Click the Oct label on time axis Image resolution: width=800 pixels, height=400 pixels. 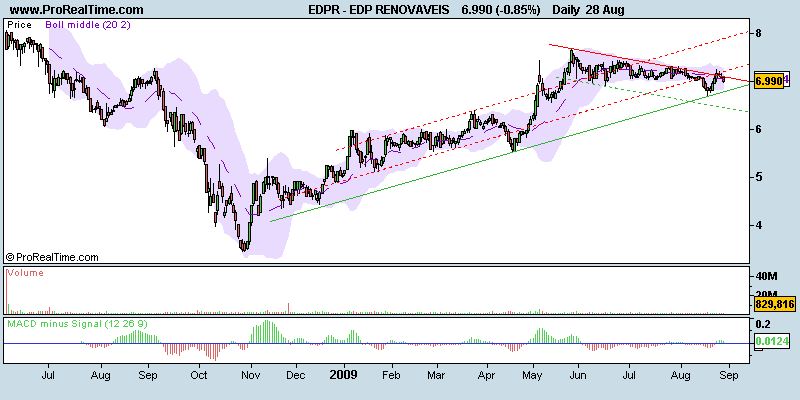point(198,375)
